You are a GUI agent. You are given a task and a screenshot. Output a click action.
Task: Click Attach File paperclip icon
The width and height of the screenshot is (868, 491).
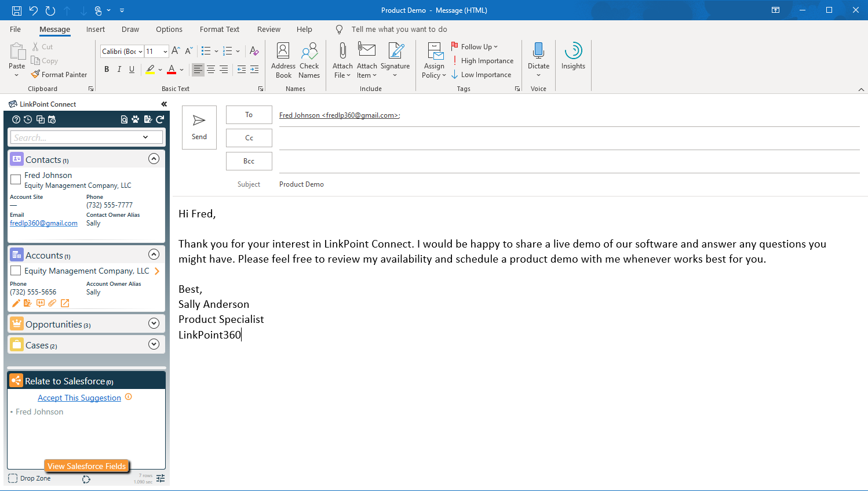[342, 51]
